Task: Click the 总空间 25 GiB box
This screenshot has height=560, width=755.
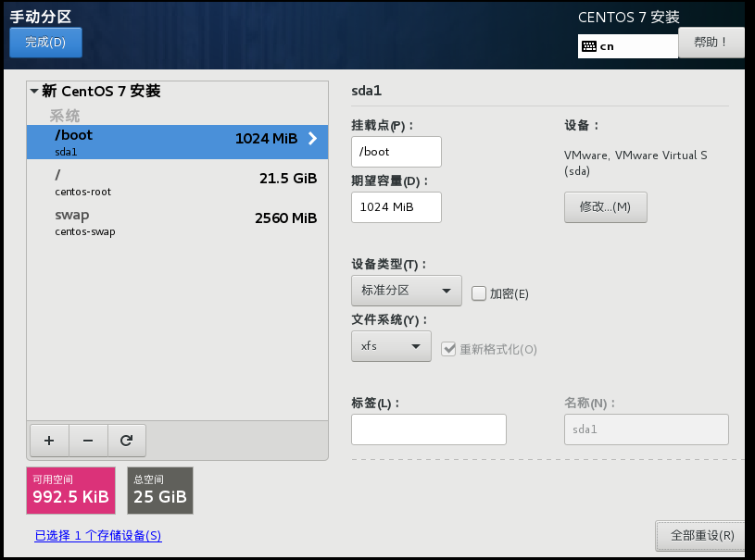Action: [160, 491]
